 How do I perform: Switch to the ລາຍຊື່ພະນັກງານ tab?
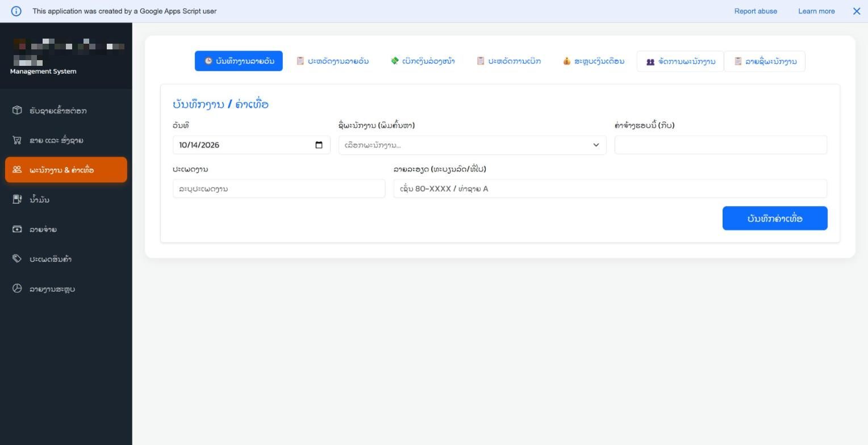pyautogui.click(x=765, y=61)
